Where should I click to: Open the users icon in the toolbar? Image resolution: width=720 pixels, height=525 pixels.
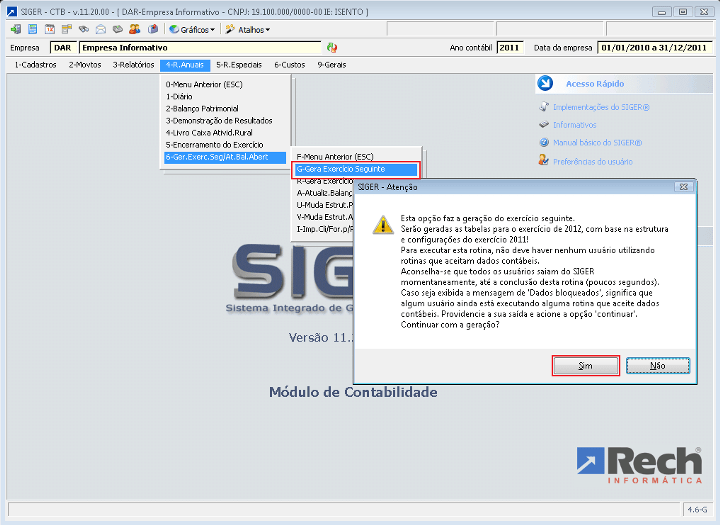pyautogui.click(x=135, y=29)
